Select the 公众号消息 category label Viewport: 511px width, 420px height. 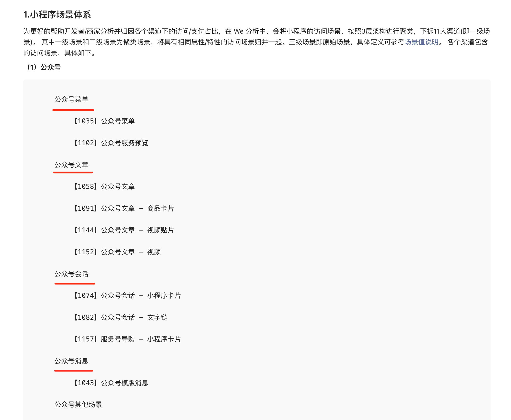(71, 361)
